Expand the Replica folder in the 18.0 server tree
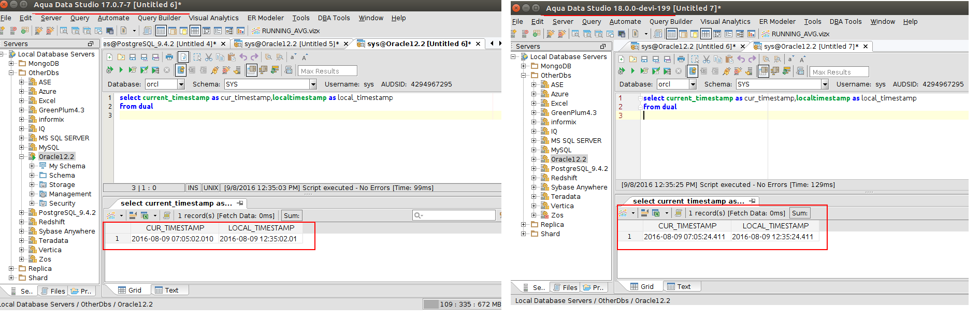This screenshot has height=319, width=980. 524,224
